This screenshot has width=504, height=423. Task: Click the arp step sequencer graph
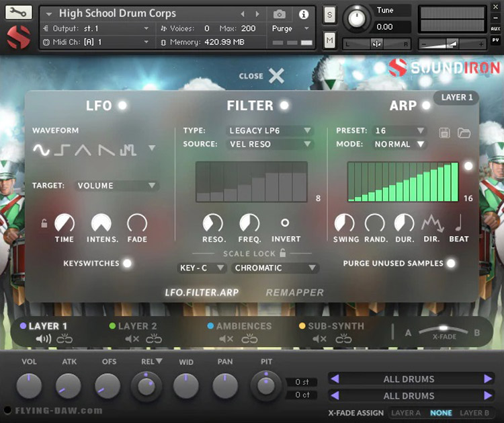tap(403, 182)
